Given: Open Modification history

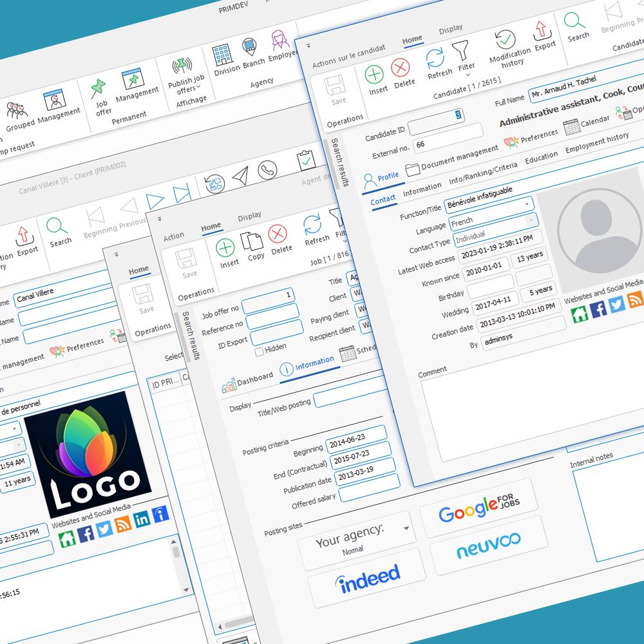Looking at the screenshot, I should [505, 40].
